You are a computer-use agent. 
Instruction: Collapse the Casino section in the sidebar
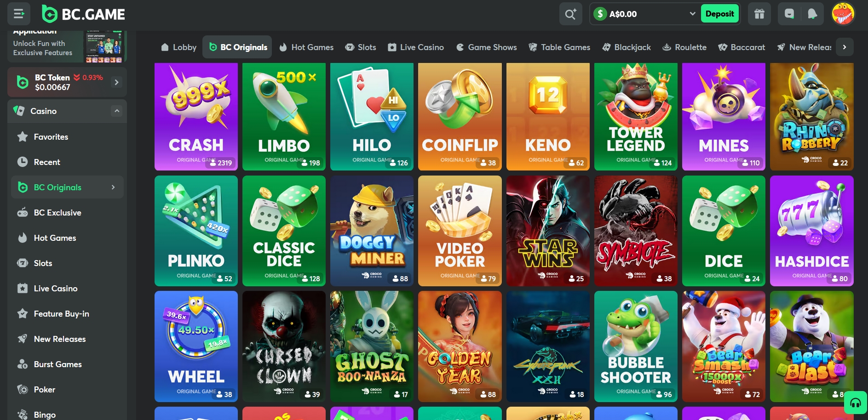coord(117,111)
